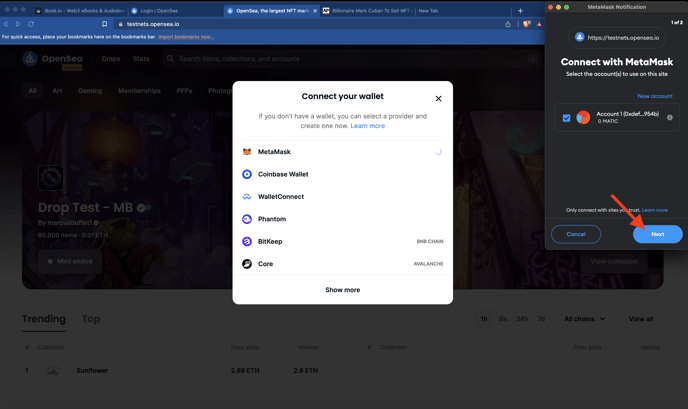This screenshot has height=409, width=688.
Task: Create a New account in MetaMask
Action: click(x=655, y=96)
